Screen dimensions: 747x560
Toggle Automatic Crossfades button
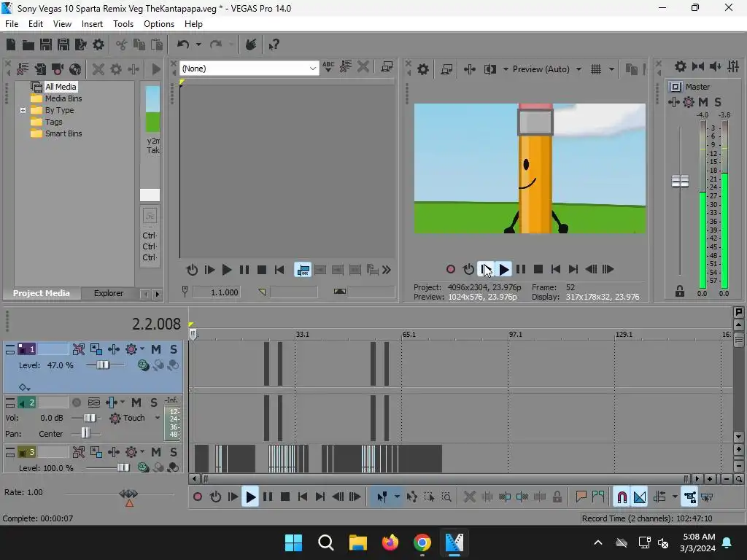coord(639,497)
